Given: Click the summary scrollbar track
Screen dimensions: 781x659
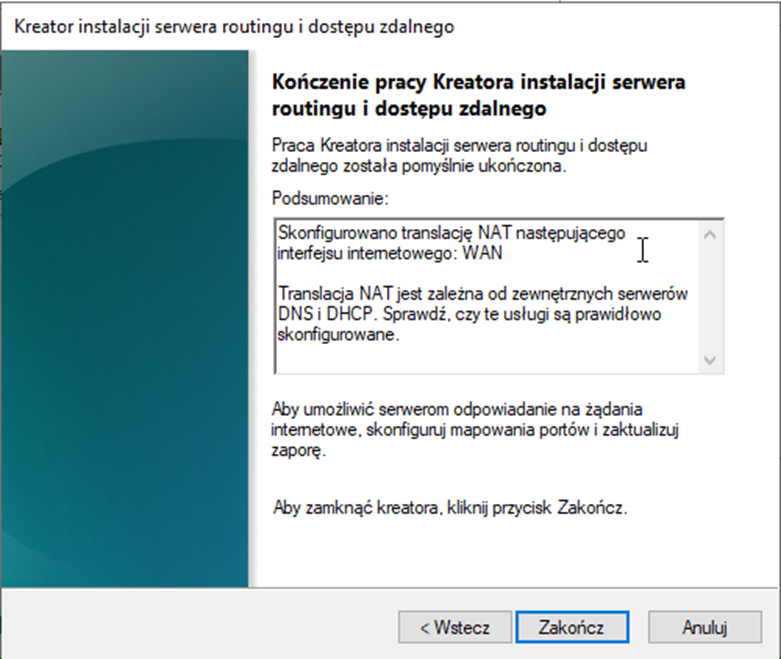Looking at the screenshot, I should 710,297.
